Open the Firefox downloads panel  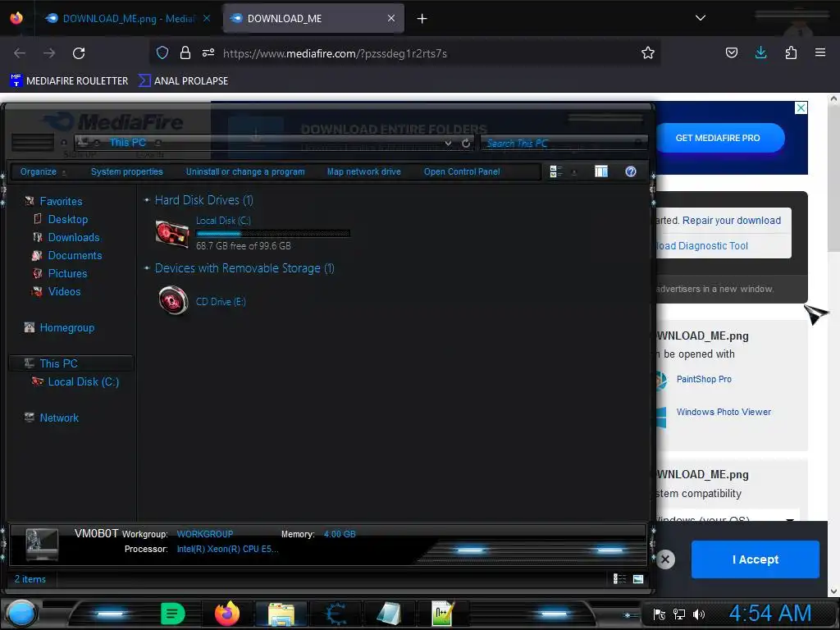760,52
